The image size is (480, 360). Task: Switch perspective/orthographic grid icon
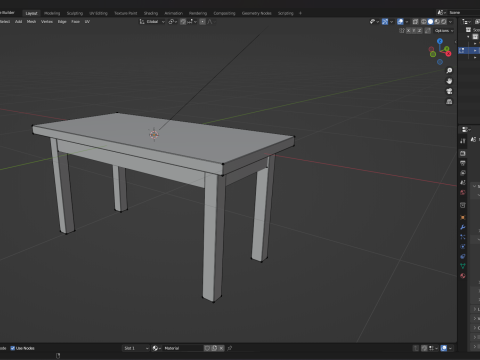pyautogui.click(x=449, y=101)
